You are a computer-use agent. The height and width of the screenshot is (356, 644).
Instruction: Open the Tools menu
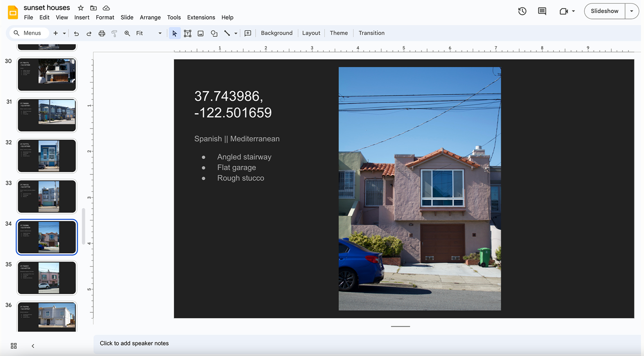point(174,17)
